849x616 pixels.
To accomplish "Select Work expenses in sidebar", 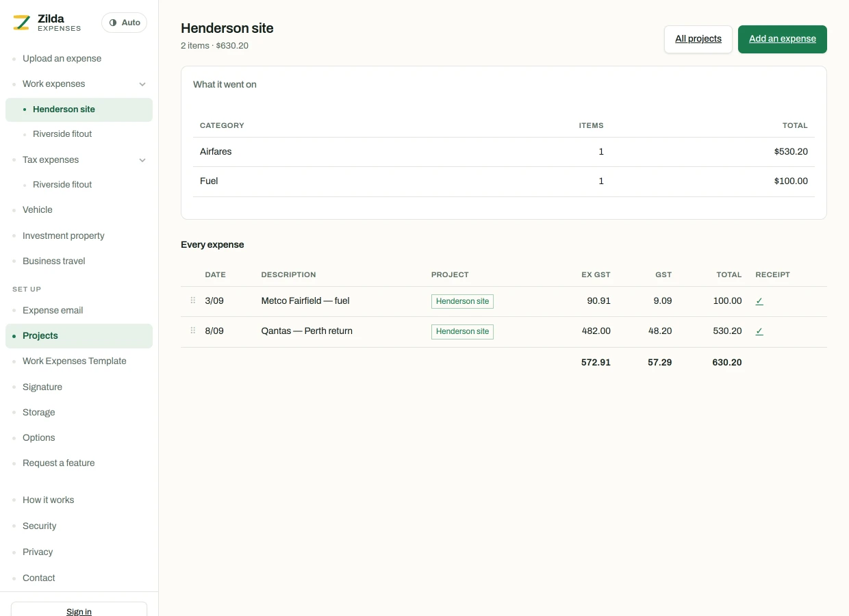I will (x=54, y=84).
